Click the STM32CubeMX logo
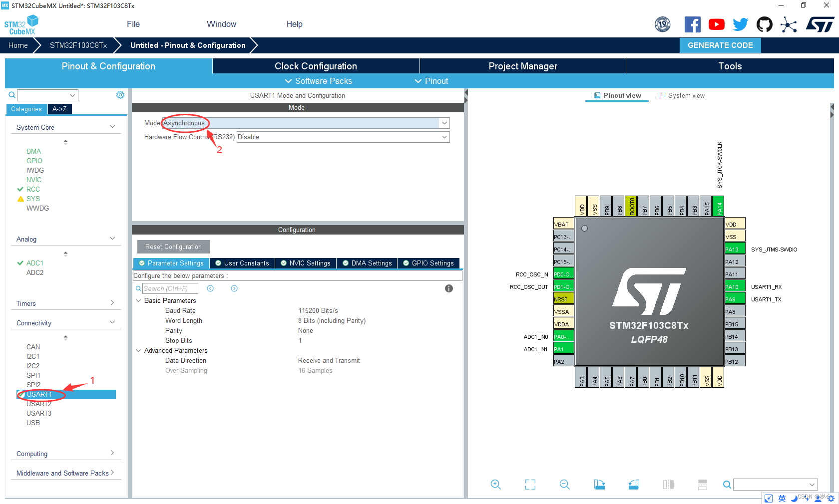The image size is (839, 504). click(x=21, y=25)
